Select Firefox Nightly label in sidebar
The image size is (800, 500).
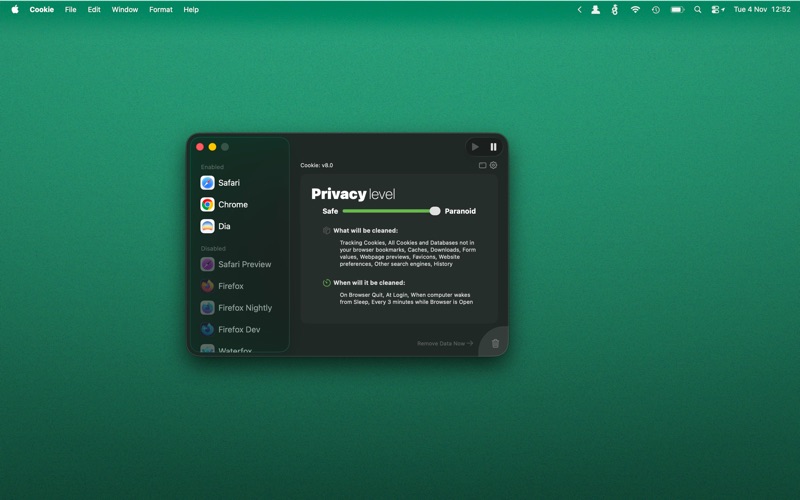tap(245, 308)
